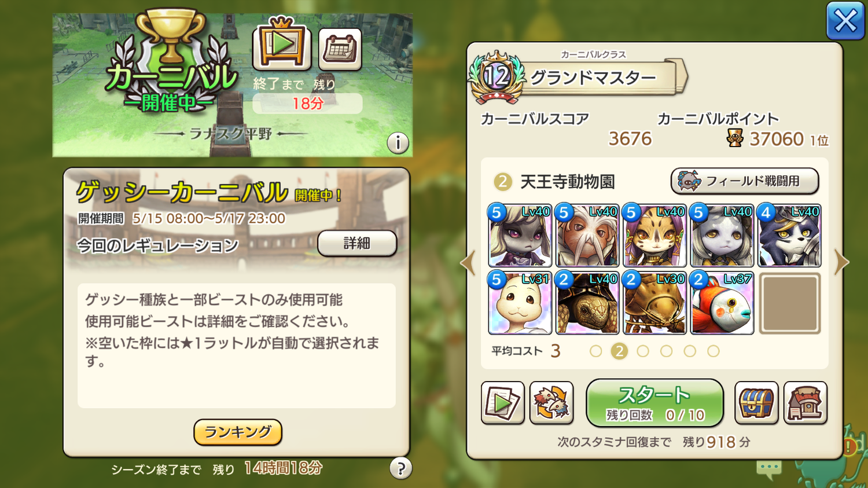Select the third team slot circle
Viewport: 868px width, 488px height.
click(x=643, y=351)
